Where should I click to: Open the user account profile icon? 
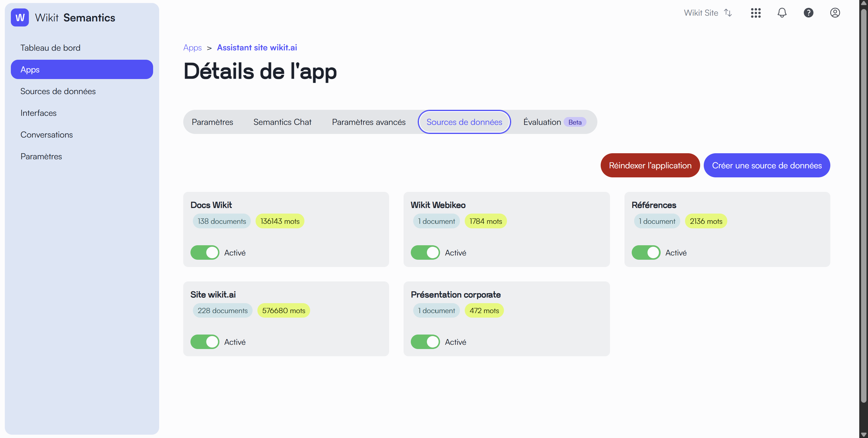click(x=835, y=13)
